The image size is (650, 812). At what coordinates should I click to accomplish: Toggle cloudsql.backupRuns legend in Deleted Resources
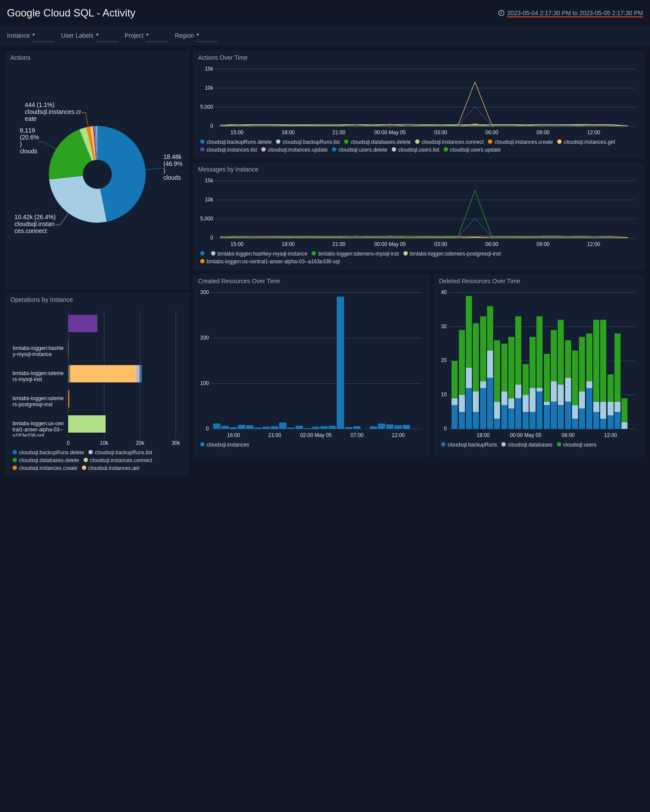pyautogui.click(x=469, y=445)
